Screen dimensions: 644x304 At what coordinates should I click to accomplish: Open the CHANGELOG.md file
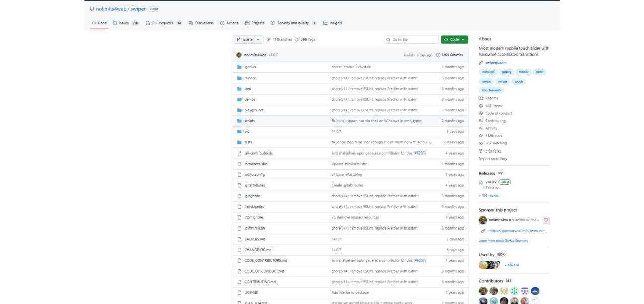point(258,250)
